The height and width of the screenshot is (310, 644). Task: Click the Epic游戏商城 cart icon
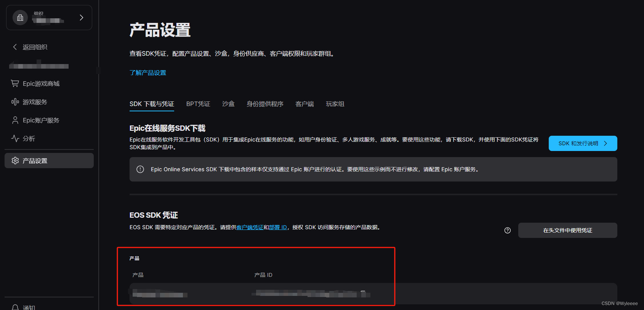click(15, 84)
